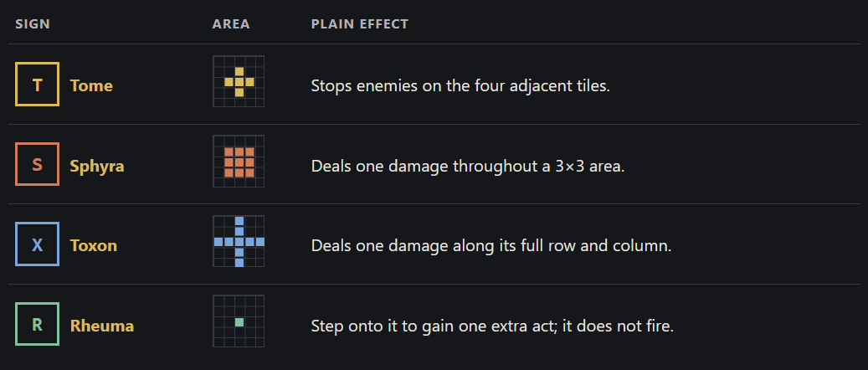Screen dimensions: 868x370
Task: Click the Toxon name label
Action: (94, 245)
